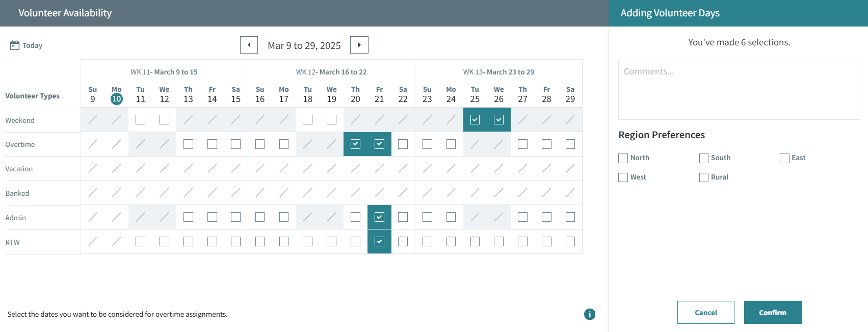
Task: Cancel adding volunteer days
Action: point(705,313)
